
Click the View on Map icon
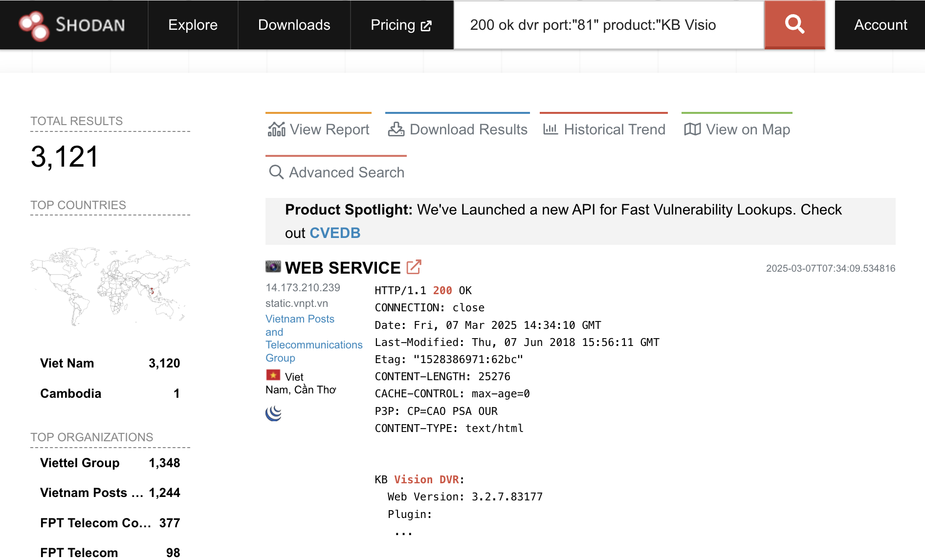coord(692,129)
